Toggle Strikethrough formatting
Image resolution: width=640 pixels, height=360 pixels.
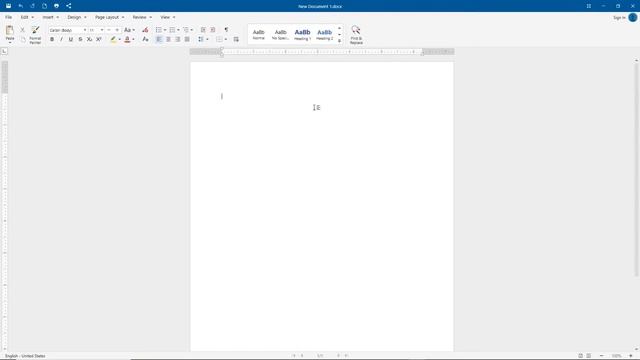coord(80,39)
